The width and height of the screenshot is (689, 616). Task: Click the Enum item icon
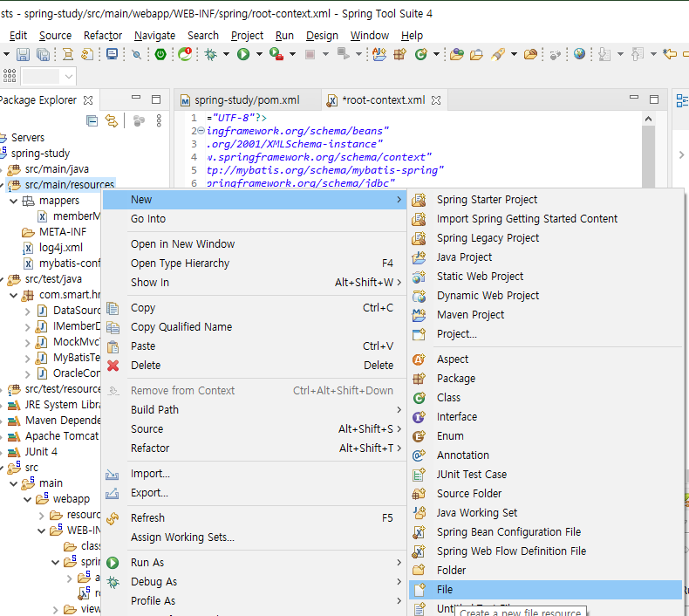tap(419, 436)
